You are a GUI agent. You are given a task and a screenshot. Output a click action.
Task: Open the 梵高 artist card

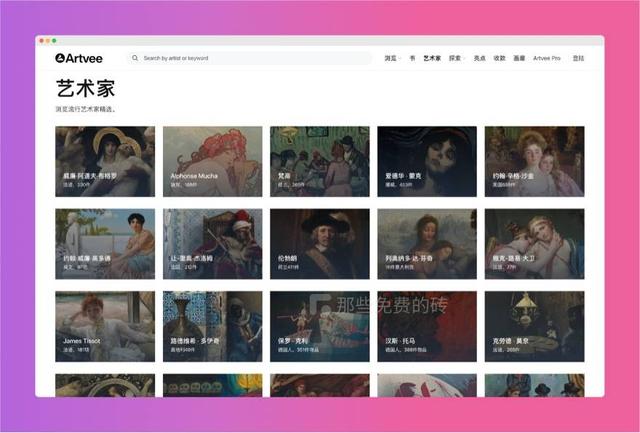pos(320,162)
